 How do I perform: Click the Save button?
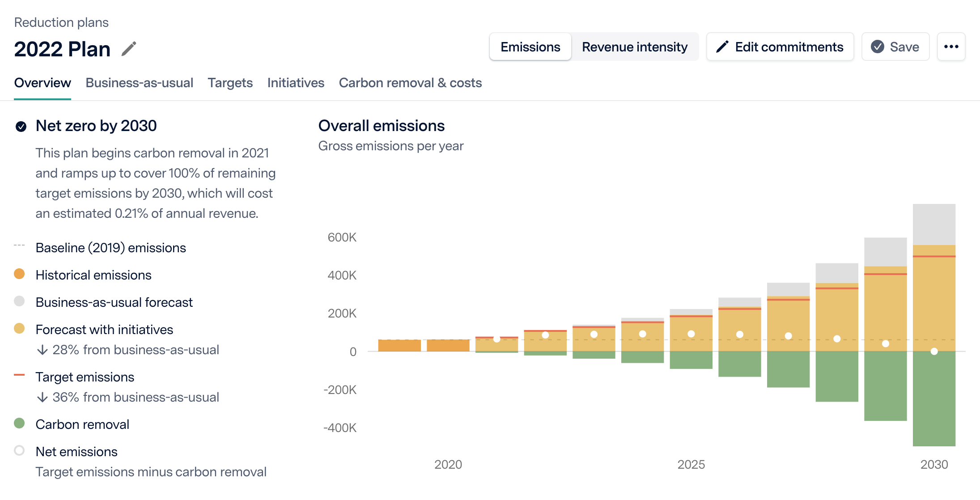pyautogui.click(x=895, y=47)
